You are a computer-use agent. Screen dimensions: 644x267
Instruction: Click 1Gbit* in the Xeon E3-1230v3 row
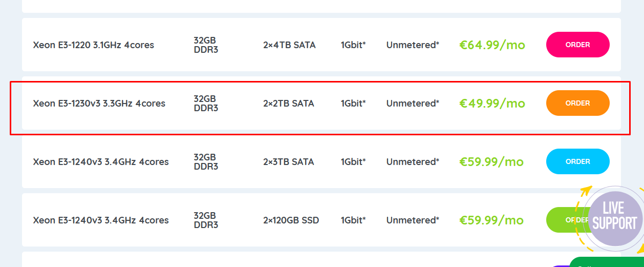(353, 104)
